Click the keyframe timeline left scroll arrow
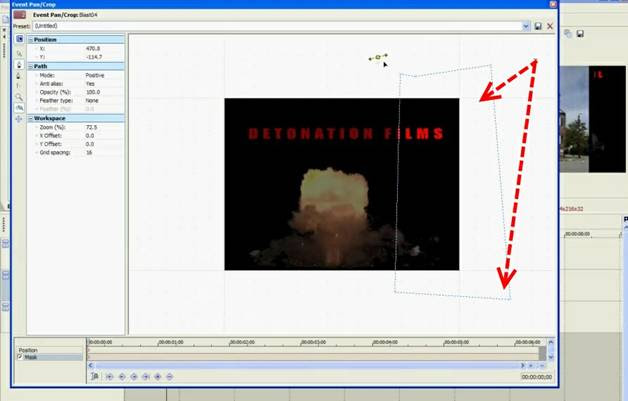This screenshot has height=401, width=628. (x=91, y=365)
